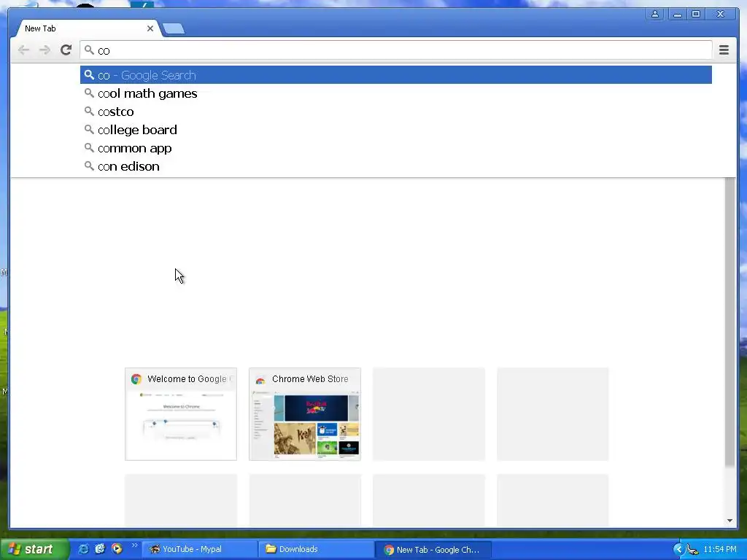
Task: Switch to Downloads folder taskbar button
Action: pyautogui.click(x=316, y=550)
